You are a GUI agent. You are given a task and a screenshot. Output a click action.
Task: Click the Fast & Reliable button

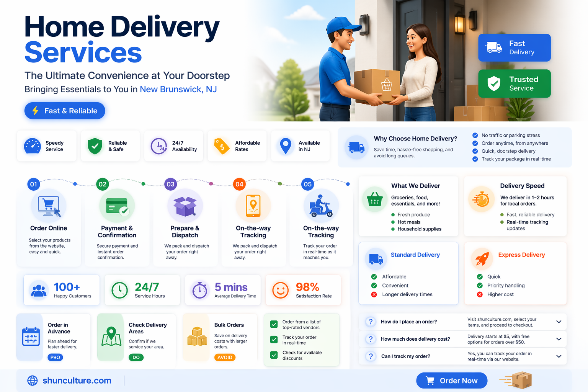65,111
